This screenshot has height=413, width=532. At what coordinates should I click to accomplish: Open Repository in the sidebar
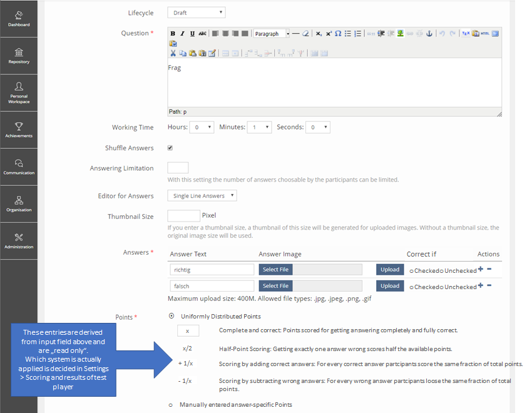point(19,56)
